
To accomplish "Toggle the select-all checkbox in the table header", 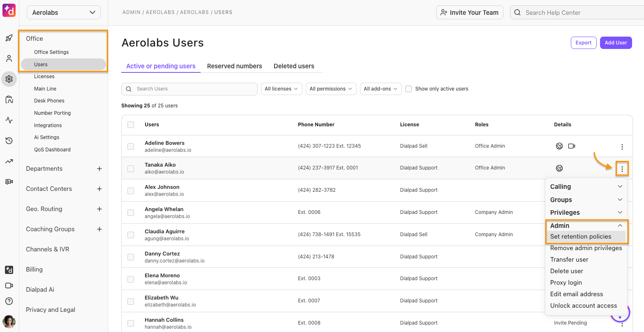I will pyautogui.click(x=131, y=125).
